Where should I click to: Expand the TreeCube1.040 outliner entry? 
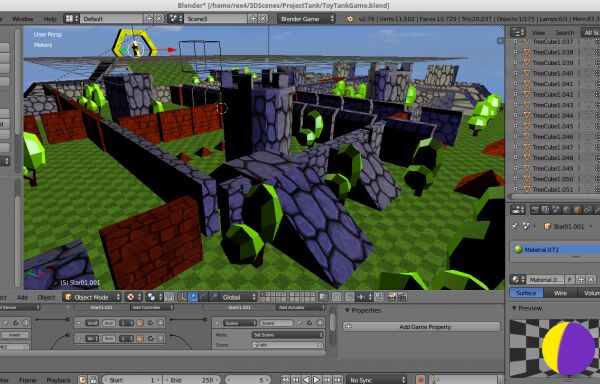(x=515, y=73)
